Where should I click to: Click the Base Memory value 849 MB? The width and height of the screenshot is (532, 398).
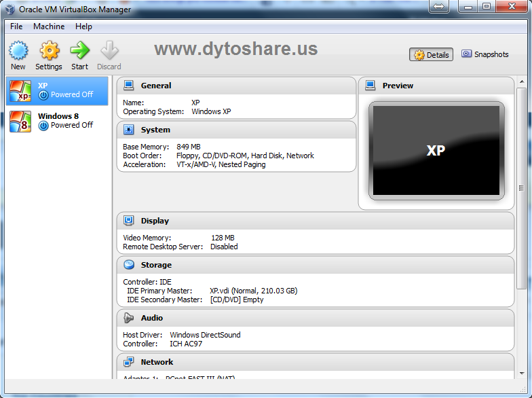pyautogui.click(x=189, y=147)
